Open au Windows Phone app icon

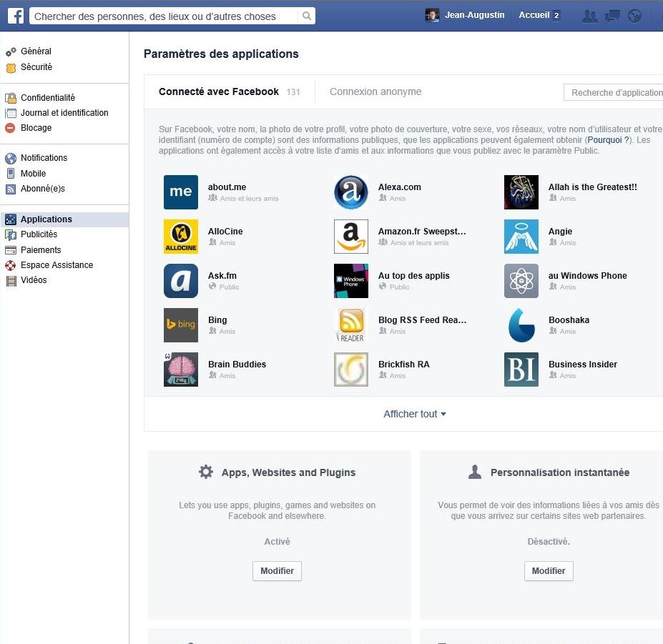[x=521, y=281]
